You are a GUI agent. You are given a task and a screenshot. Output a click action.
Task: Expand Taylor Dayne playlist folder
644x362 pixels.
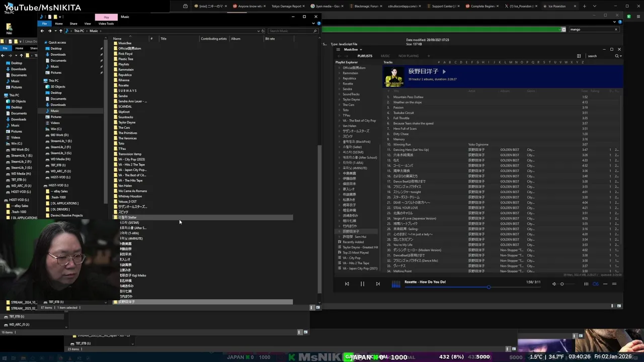point(339,100)
